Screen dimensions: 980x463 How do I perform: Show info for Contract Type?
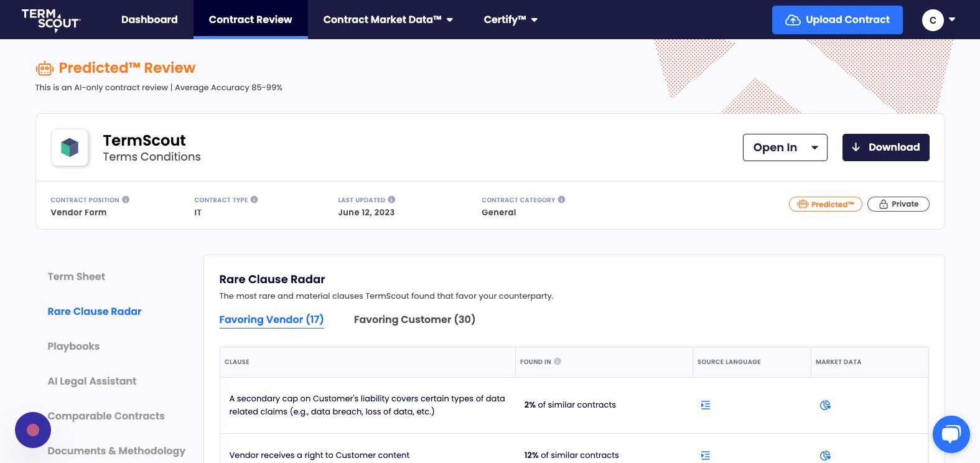254,200
